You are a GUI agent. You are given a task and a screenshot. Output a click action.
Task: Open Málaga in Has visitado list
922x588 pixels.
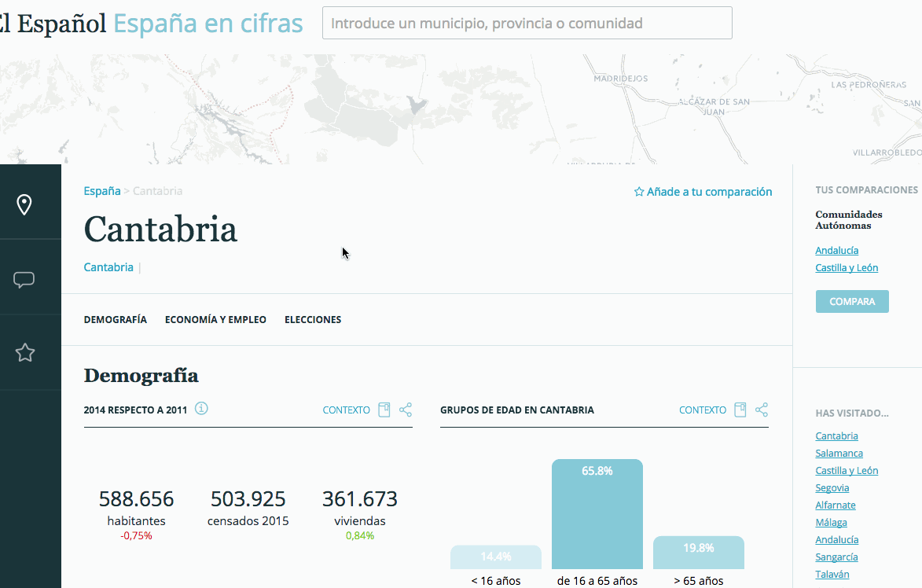click(x=831, y=522)
